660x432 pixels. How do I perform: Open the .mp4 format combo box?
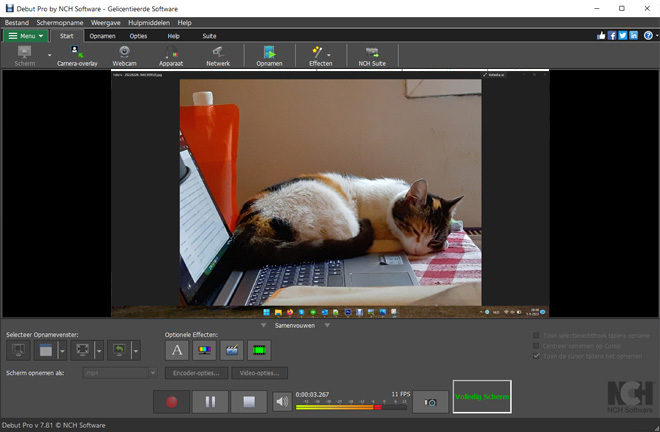click(x=120, y=373)
